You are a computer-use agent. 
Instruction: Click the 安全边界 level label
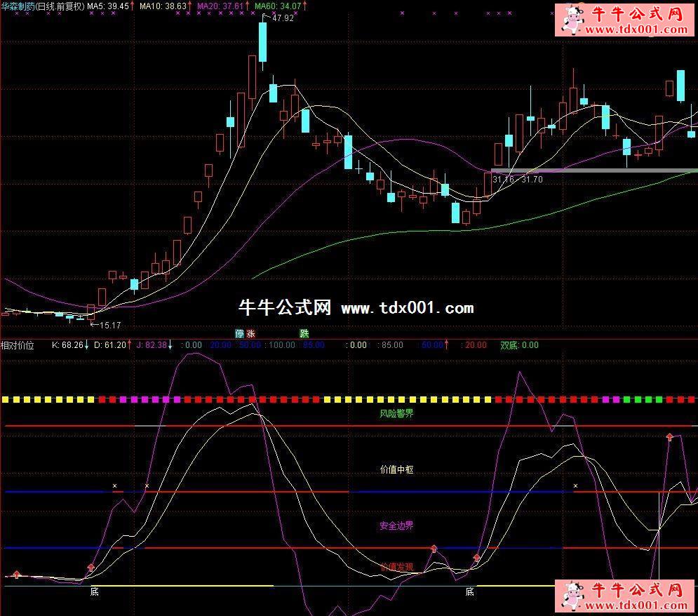pos(396,525)
